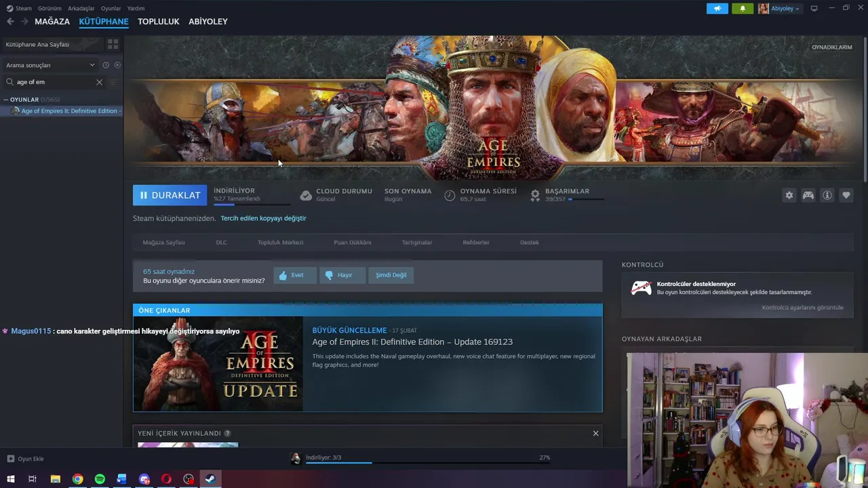Click help question mark next to Yeni İçerik
Screen dimensions: 868x488
tap(227, 433)
